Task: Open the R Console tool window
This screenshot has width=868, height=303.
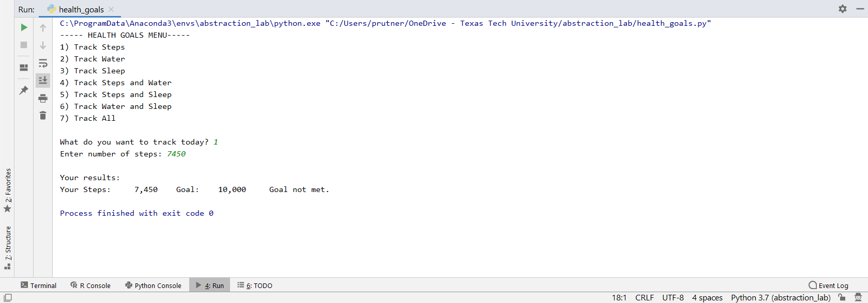Action: coord(90,285)
